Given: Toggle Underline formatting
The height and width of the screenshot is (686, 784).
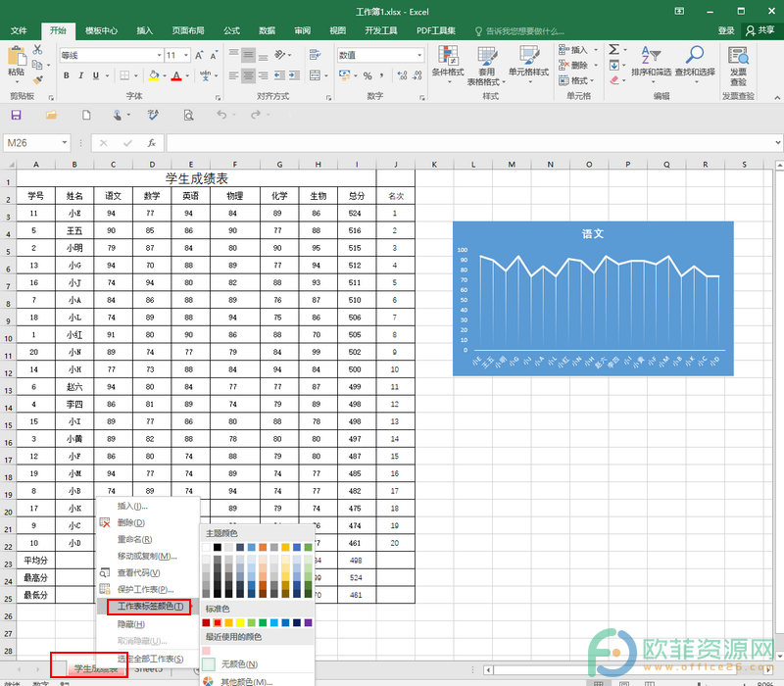Looking at the screenshot, I should (95, 75).
